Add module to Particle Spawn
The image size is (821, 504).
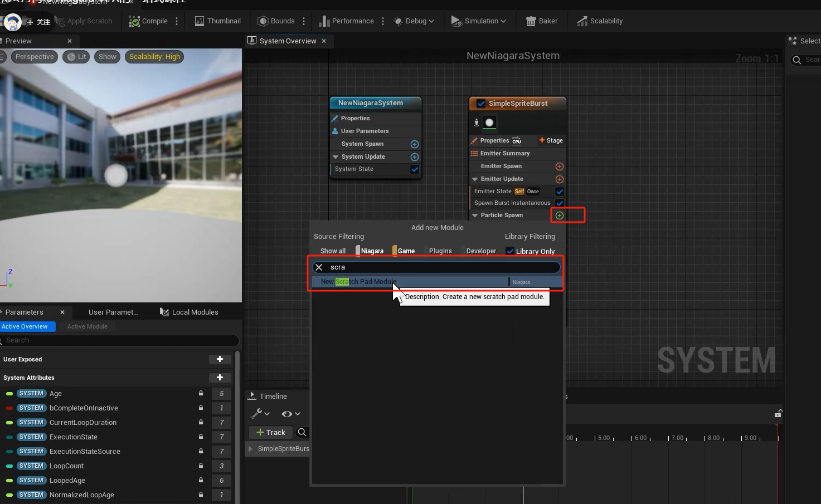point(560,216)
